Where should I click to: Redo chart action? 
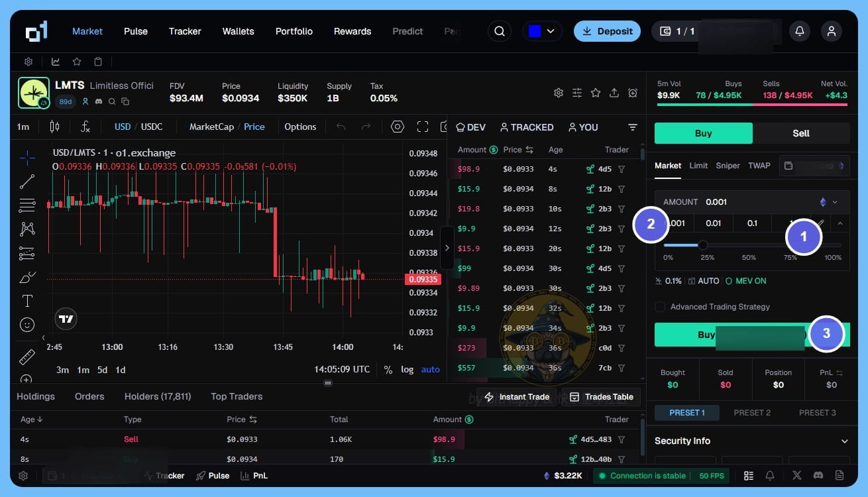click(366, 127)
